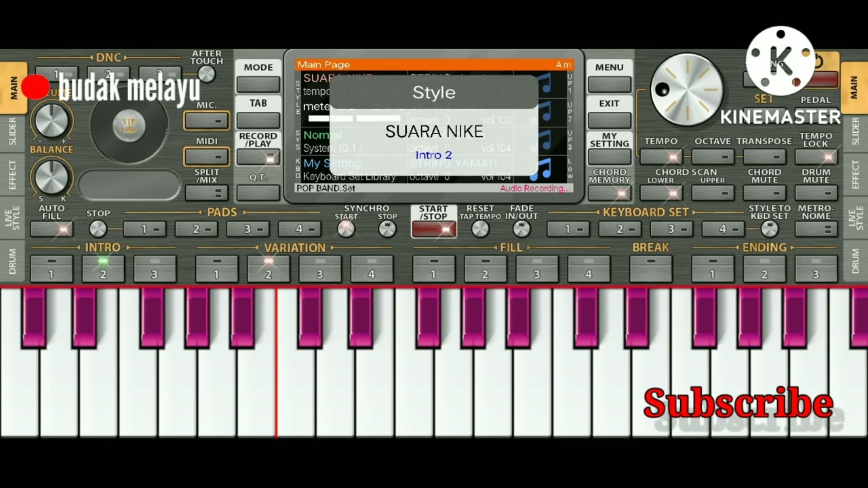This screenshot has height=488, width=868.
Task: Trigger Fill 3 button
Action: click(537, 268)
